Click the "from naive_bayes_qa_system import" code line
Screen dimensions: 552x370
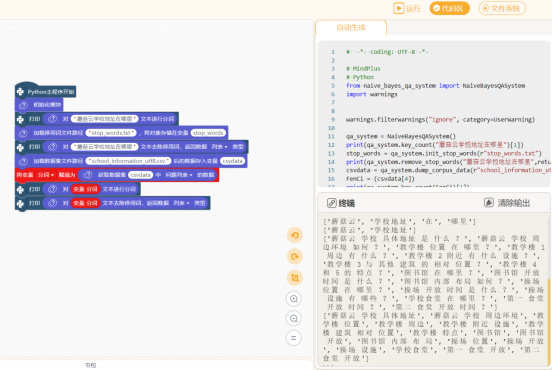(x=435, y=86)
